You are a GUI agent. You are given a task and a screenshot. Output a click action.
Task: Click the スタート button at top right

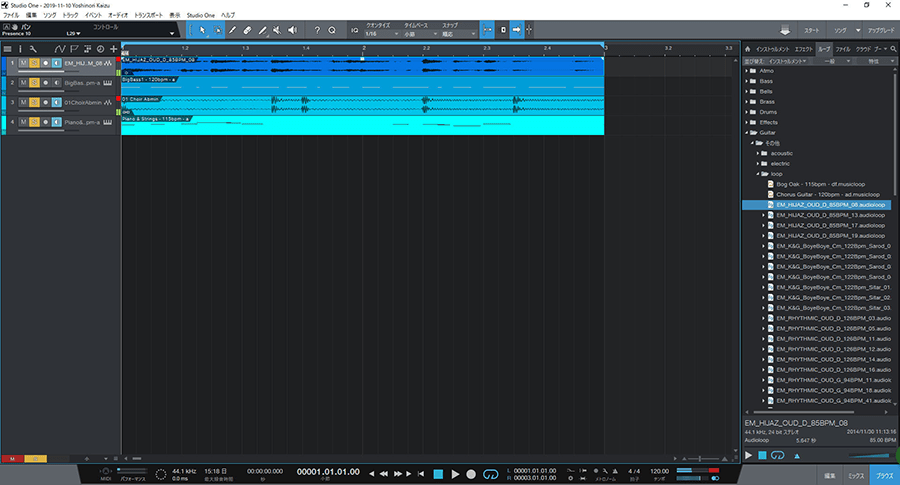coord(816,31)
